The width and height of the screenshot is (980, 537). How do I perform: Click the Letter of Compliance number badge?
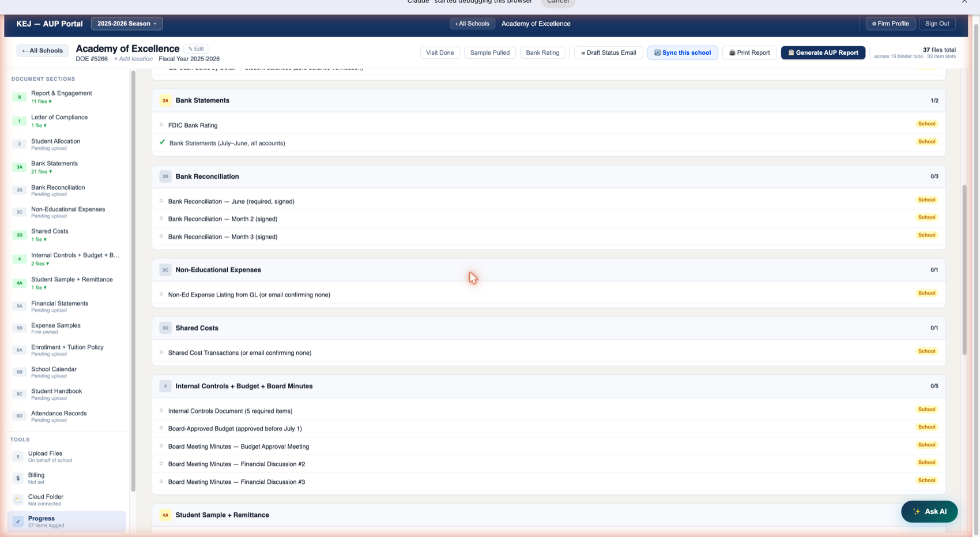19,121
